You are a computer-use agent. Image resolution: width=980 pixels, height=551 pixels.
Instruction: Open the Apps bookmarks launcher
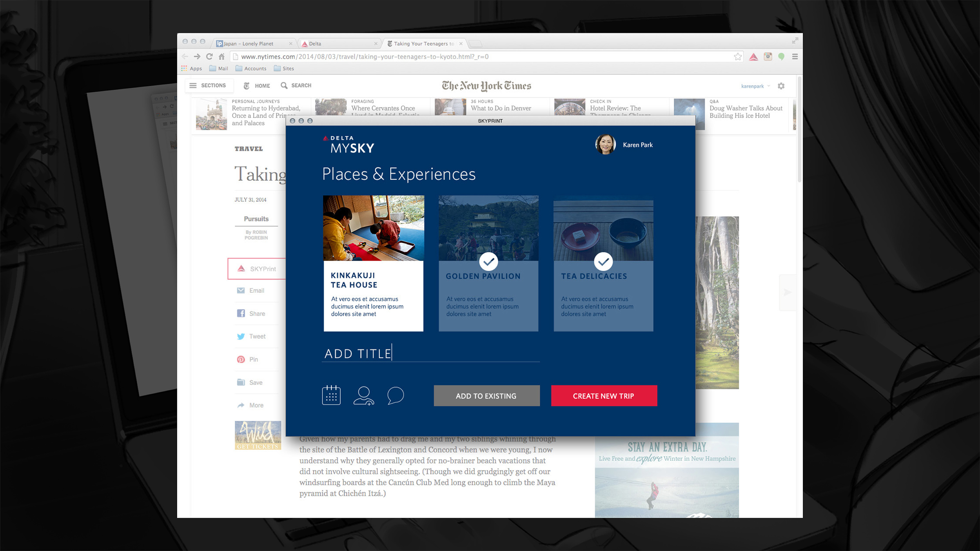point(192,69)
